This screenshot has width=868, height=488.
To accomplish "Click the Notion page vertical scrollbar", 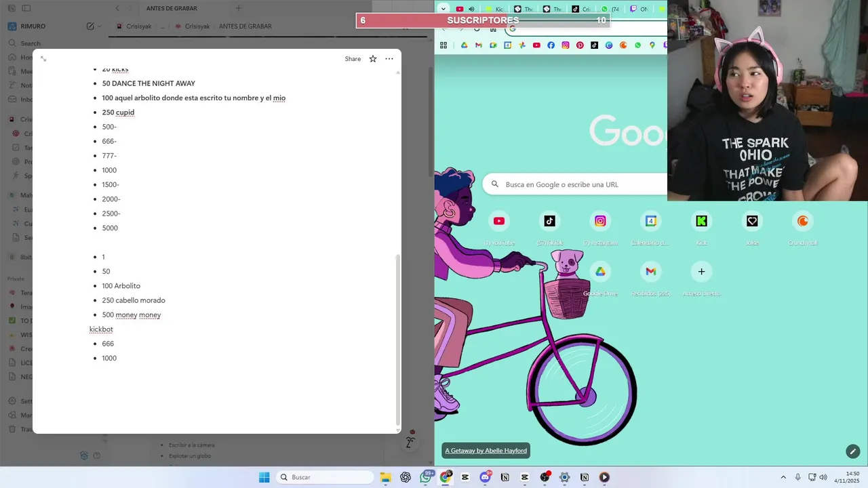I will click(398, 339).
